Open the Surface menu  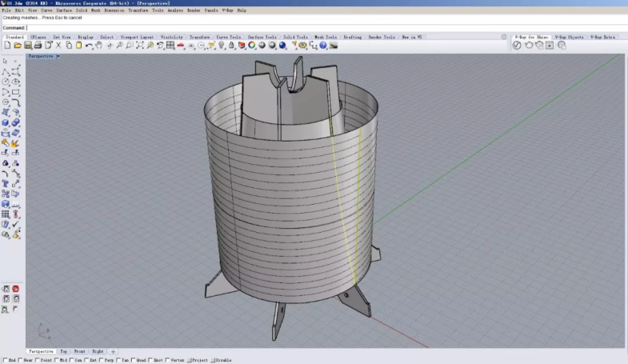64,10
